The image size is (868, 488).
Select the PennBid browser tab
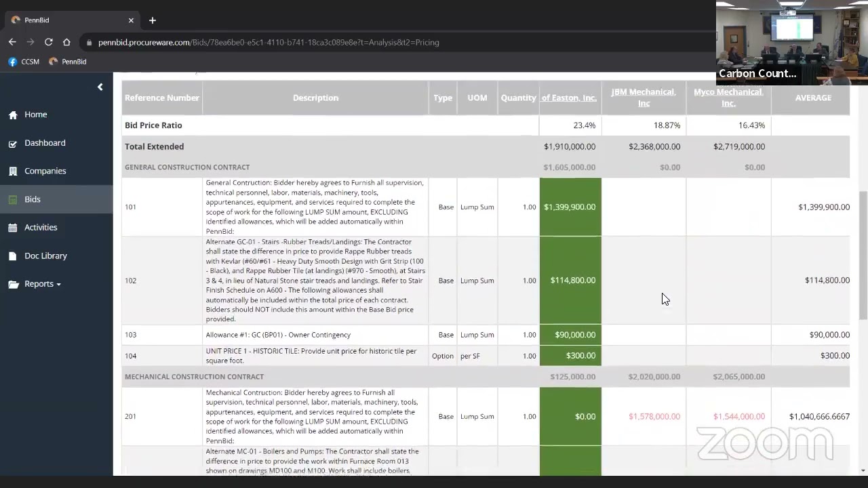pyautogui.click(x=71, y=20)
